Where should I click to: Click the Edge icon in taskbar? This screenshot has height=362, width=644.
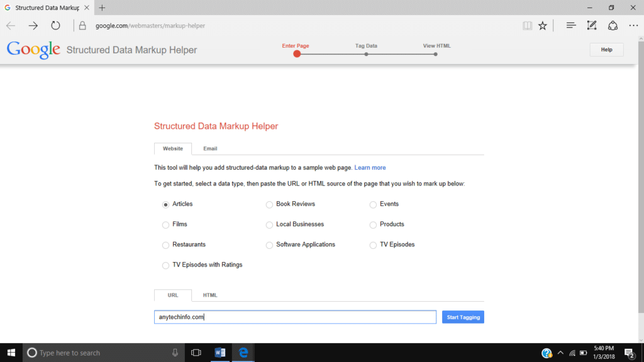tap(243, 353)
